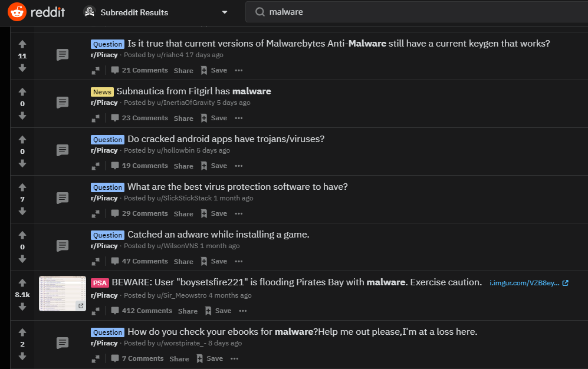Open more options for cracked android apps post
This screenshot has height=369, width=588.
click(239, 166)
